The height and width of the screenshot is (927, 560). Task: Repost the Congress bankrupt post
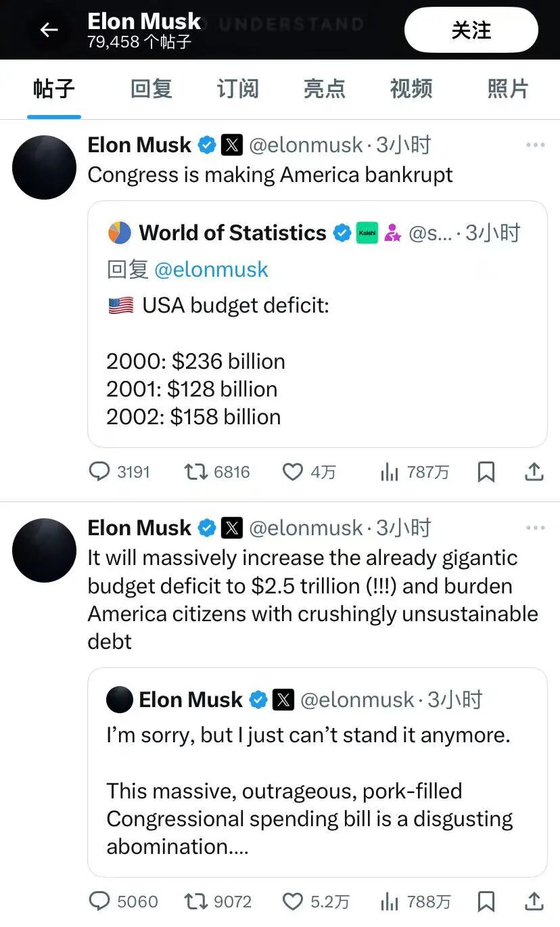(217, 472)
